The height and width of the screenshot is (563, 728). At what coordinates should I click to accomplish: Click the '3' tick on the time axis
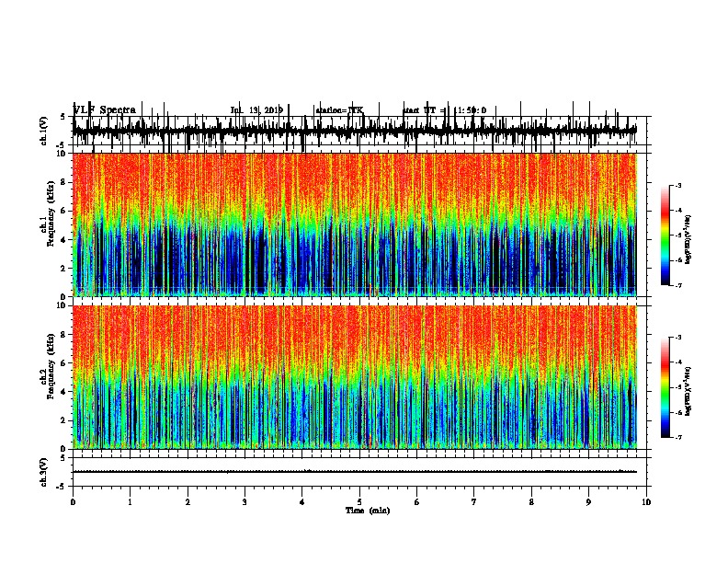coord(245,502)
